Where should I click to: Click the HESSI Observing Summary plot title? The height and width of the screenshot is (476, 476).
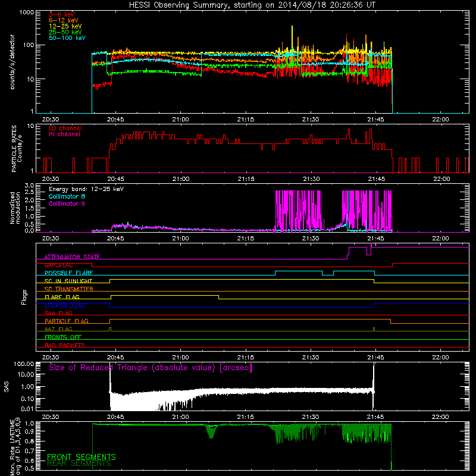(x=252, y=5)
